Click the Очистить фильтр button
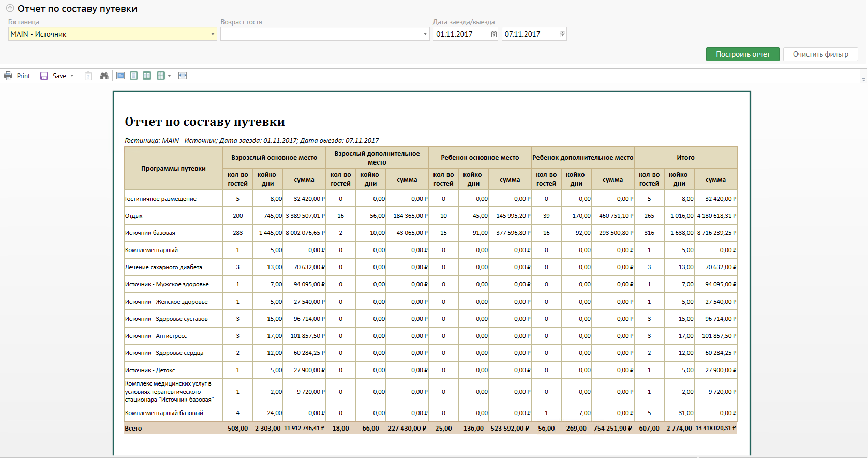868x458 pixels. tap(820, 54)
